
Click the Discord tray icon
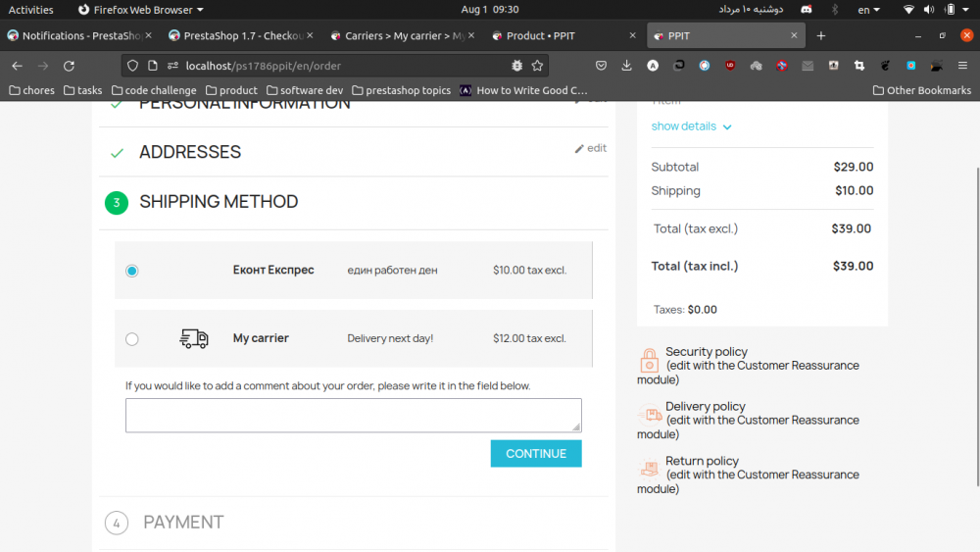[807, 10]
